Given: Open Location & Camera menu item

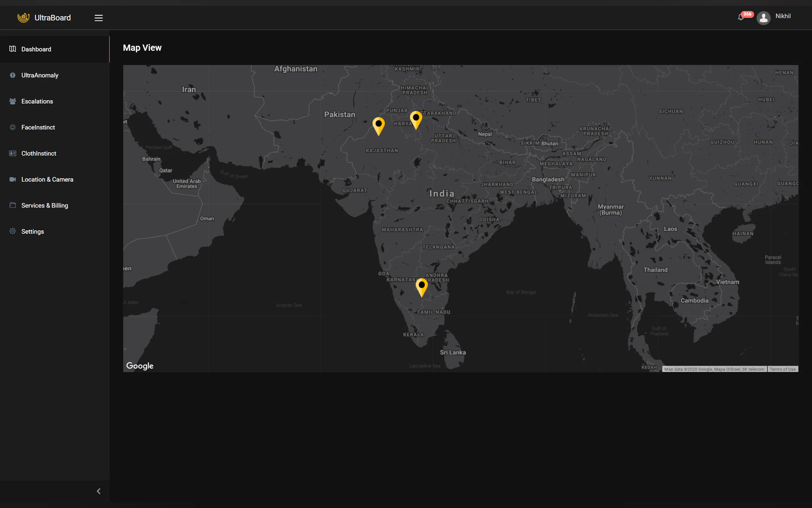Looking at the screenshot, I should [47, 179].
